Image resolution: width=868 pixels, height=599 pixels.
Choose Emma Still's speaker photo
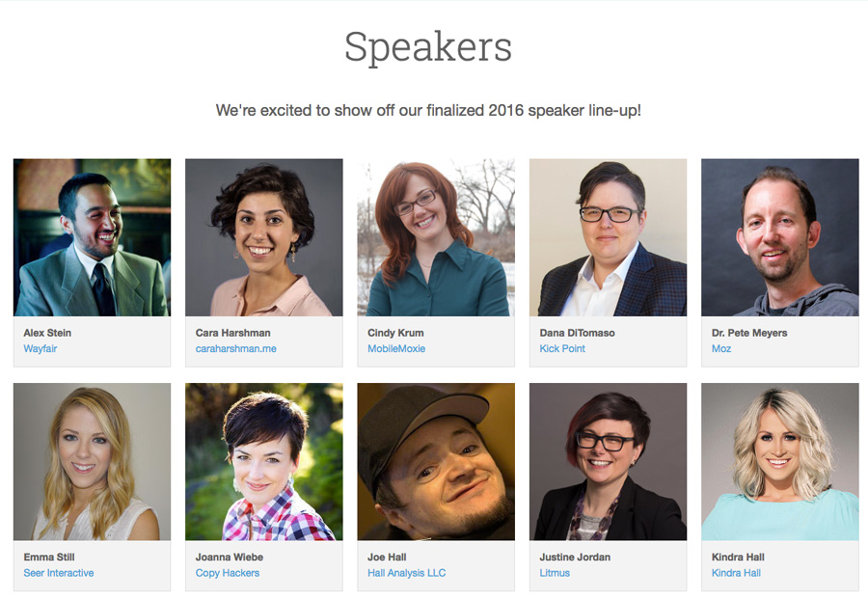pos(92,462)
